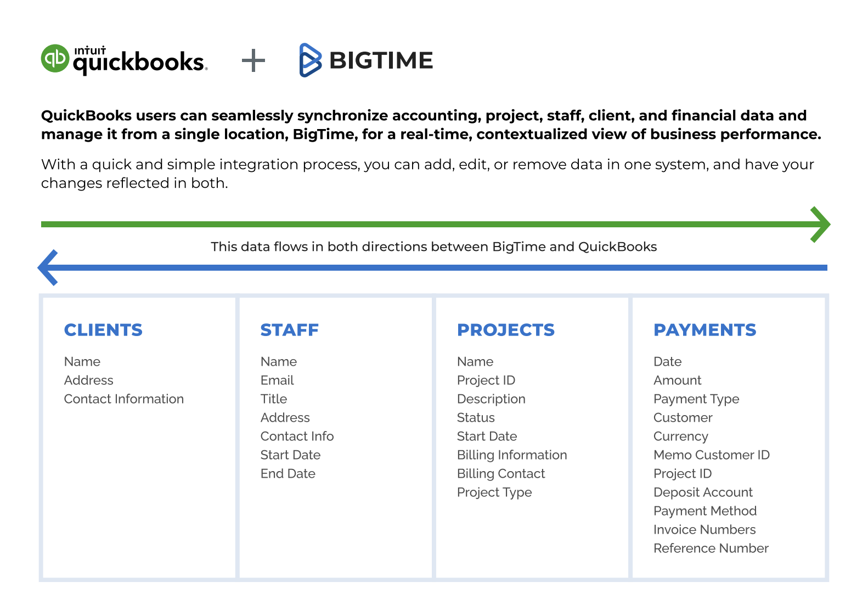Click Date in the PAYMENTS list
Image resolution: width=868 pixels, height=593 pixels.
[668, 362]
